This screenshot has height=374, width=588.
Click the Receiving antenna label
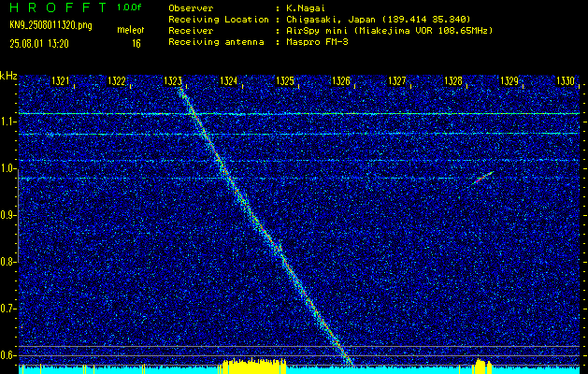[x=216, y=42]
